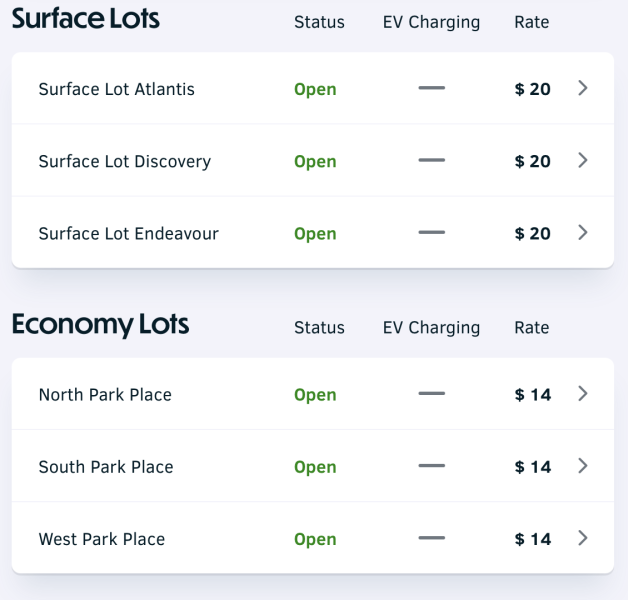Viewport: 628px width, 600px height.
Task: Click Open status for West Park Place
Action: (315, 539)
